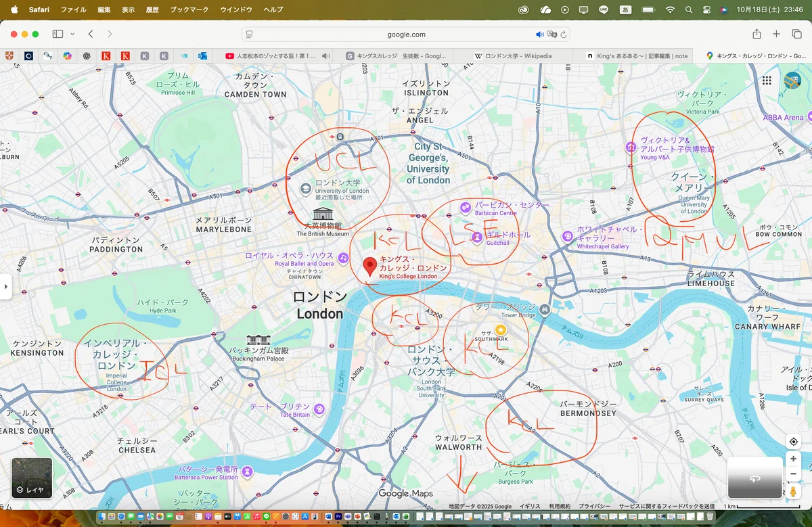Expand the street view imagery panel thumbnail
This screenshot has height=527, width=812.
tap(754, 478)
